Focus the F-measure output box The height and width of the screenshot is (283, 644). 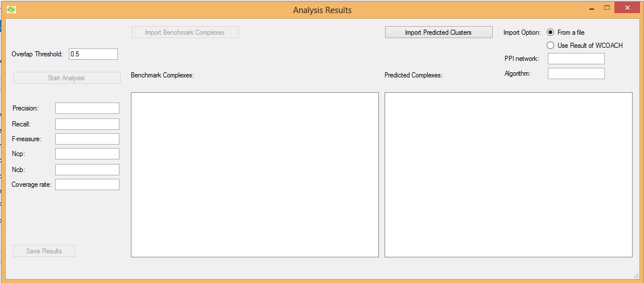coord(87,139)
